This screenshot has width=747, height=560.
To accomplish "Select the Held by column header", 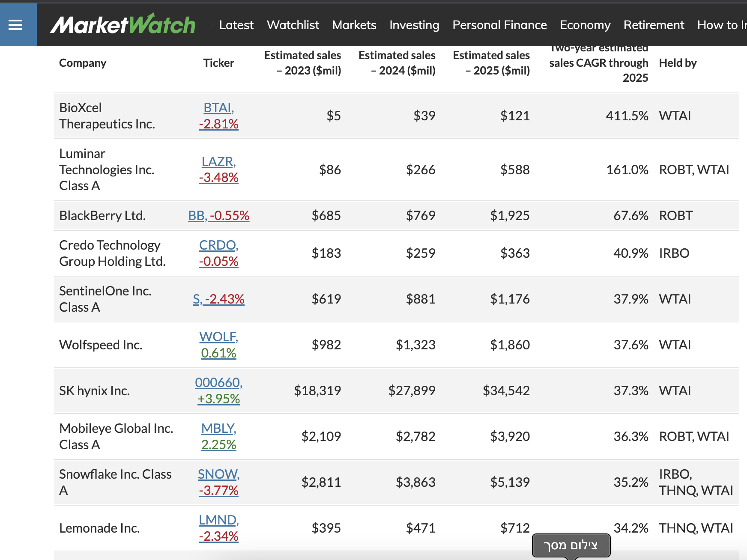I will [x=678, y=63].
